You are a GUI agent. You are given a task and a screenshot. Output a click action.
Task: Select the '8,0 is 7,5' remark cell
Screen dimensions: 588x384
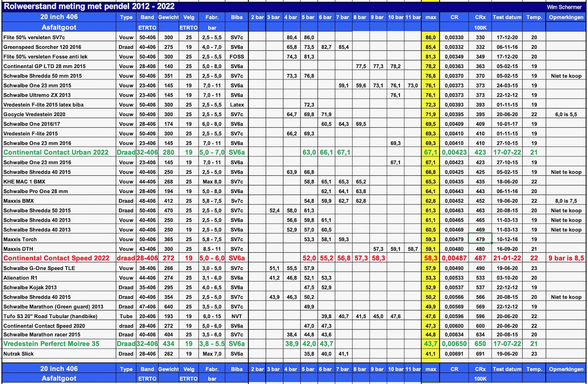(x=566, y=201)
